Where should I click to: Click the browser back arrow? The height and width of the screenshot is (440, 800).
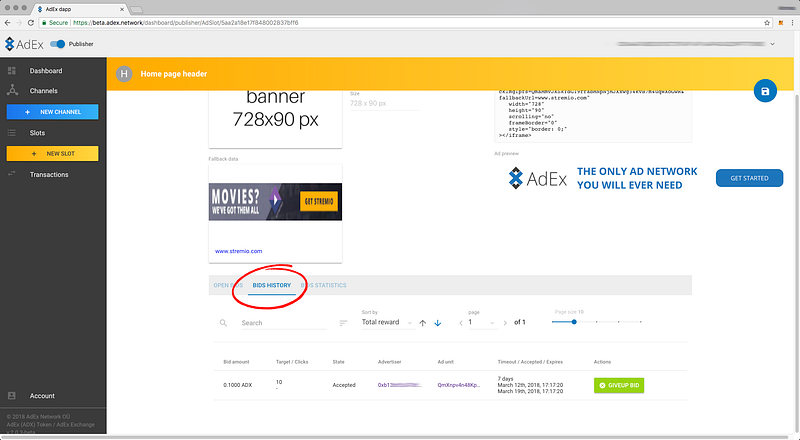[x=7, y=22]
